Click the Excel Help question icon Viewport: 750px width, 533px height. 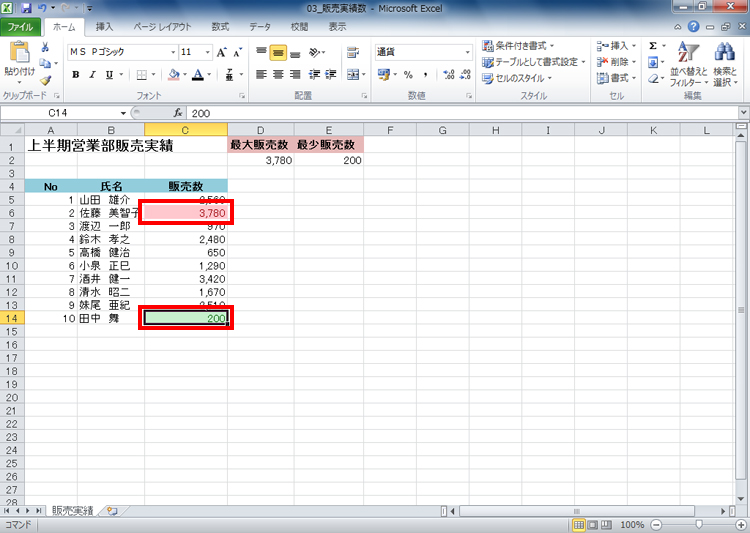pos(694,27)
